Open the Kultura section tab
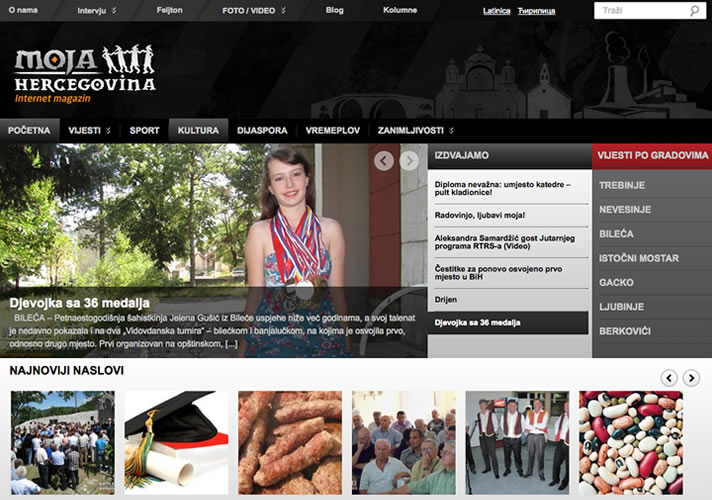The width and height of the screenshot is (712, 500). pyautogui.click(x=198, y=130)
